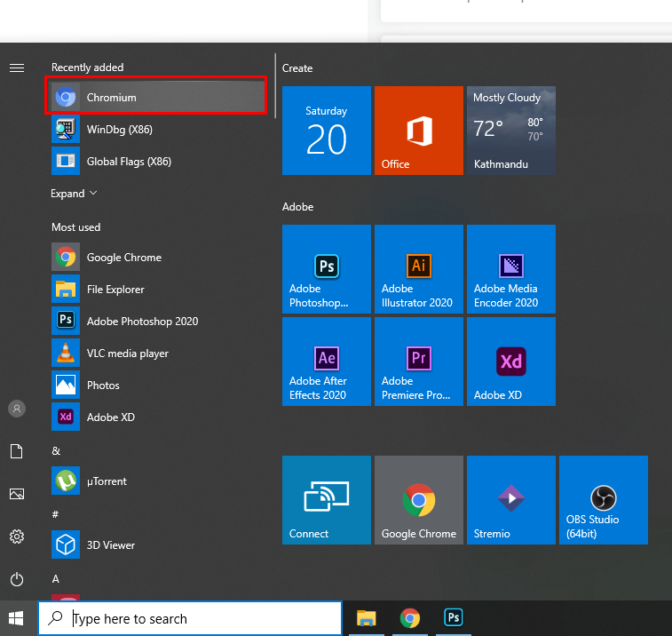Launch the Google Chrome tile
The width and height of the screenshot is (672, 636).
pos(419,500)
